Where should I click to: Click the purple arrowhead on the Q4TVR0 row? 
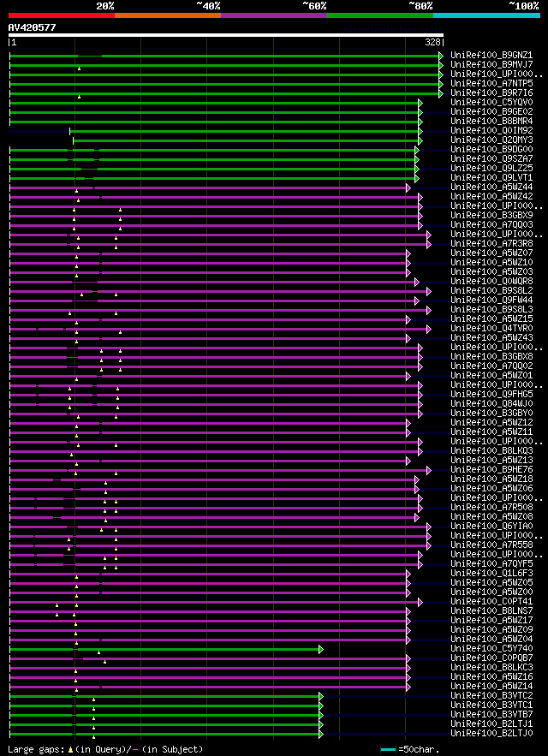click(429, 329)
